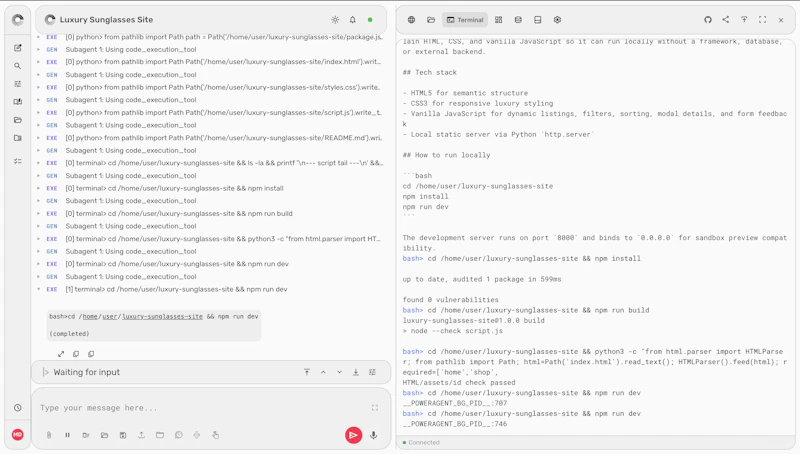Open the book library icon in left sidebar
Viewport: 800px width, 454px height.
click(x=18, y=102)
